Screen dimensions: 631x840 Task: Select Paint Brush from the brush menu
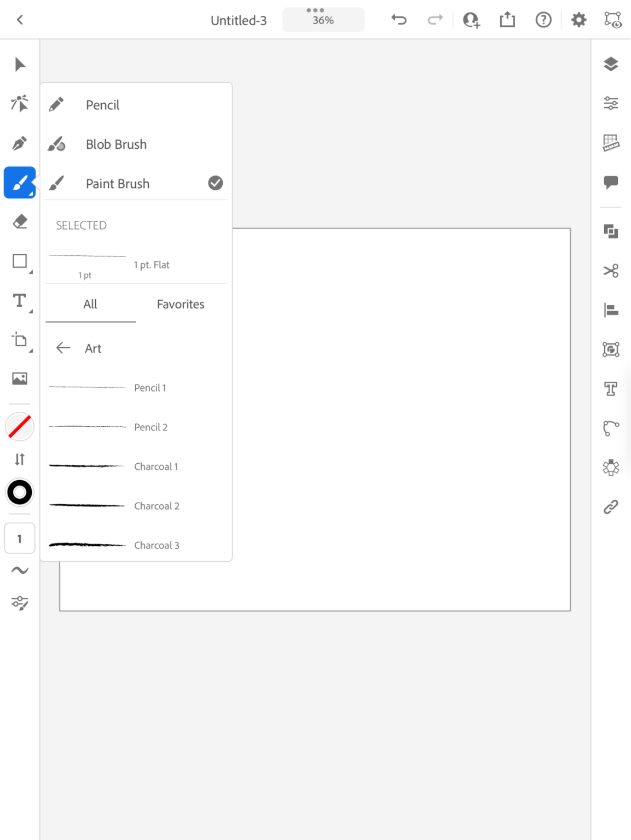pyautogui.click(x=117, y=183)
